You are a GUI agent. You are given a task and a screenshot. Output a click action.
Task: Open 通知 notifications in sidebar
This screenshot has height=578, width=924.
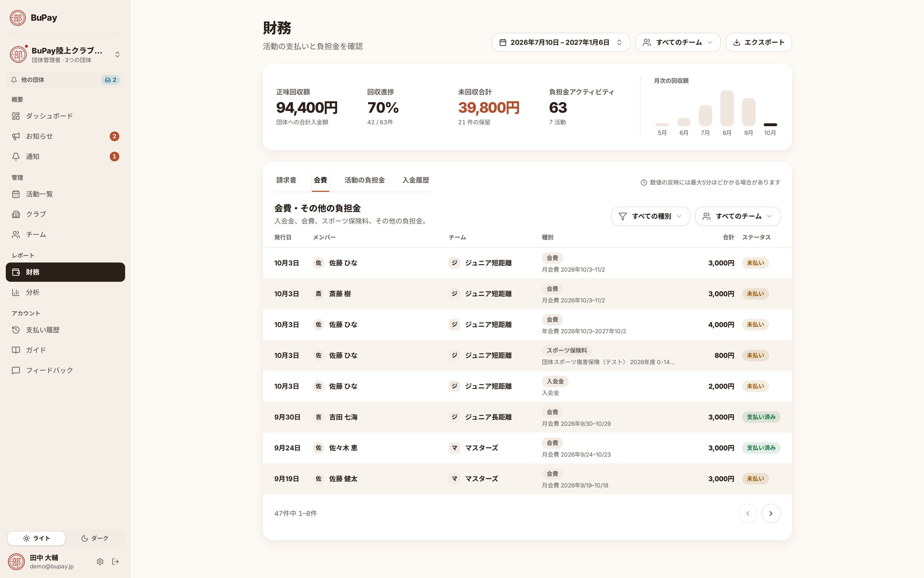pyautogui.click(x=65, y=156)
